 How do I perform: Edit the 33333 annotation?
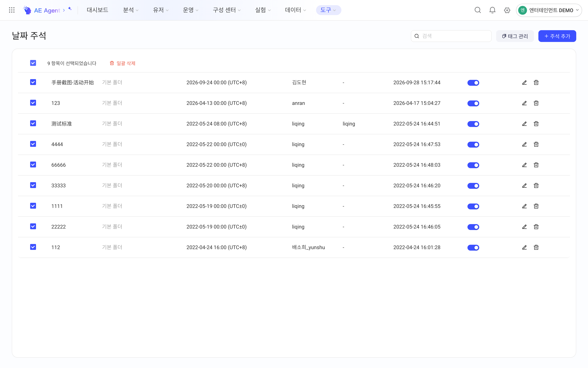click(x=524, y=185)
